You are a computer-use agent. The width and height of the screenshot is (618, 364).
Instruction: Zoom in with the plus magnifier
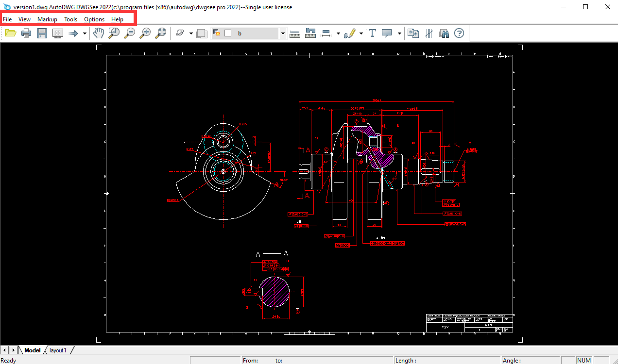point(145,33)
